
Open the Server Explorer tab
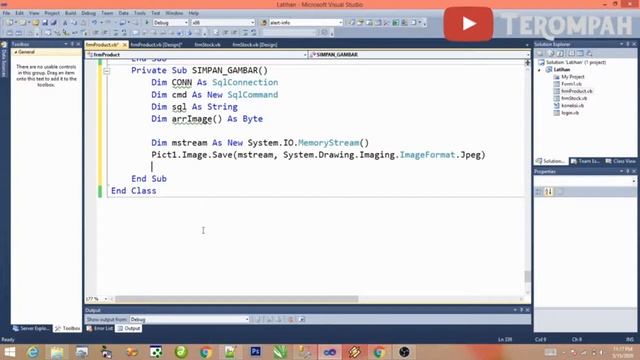click(x=31, y=329)
